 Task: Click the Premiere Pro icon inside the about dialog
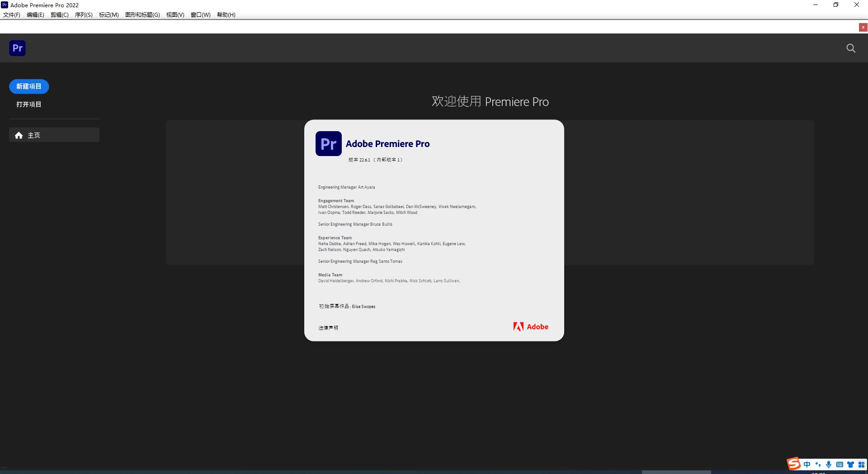coord(328,143)
